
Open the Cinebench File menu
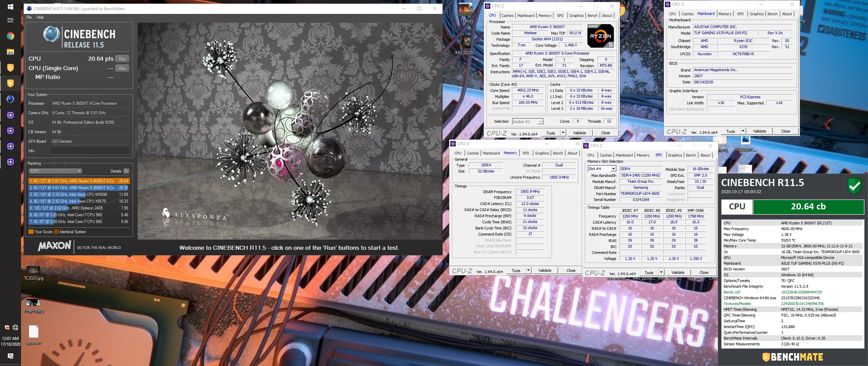[x=29, y=17]
